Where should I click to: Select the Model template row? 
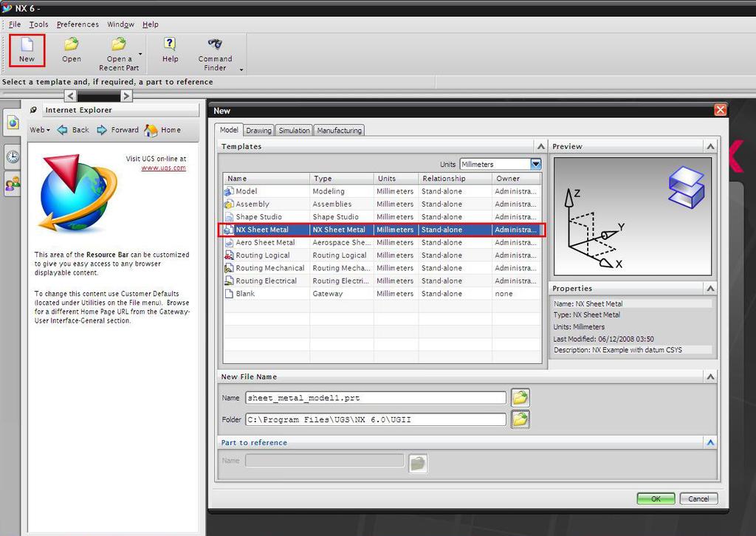point(382,191)
